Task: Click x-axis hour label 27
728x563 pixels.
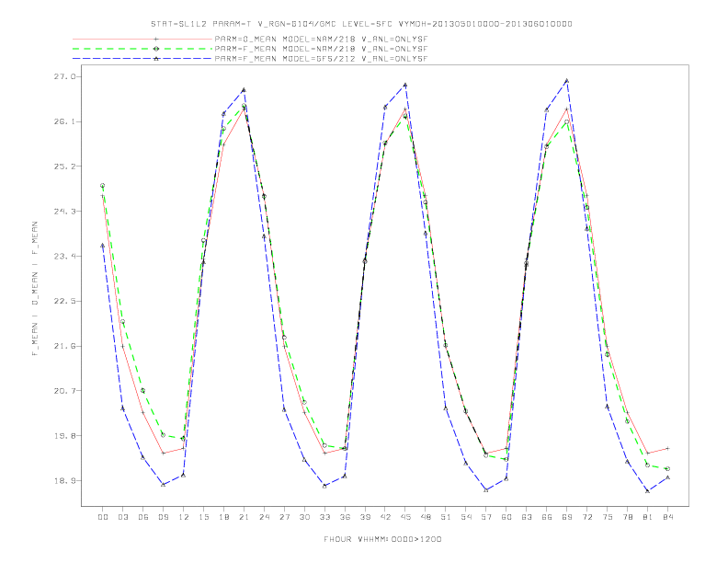Action: pos(284,517)
